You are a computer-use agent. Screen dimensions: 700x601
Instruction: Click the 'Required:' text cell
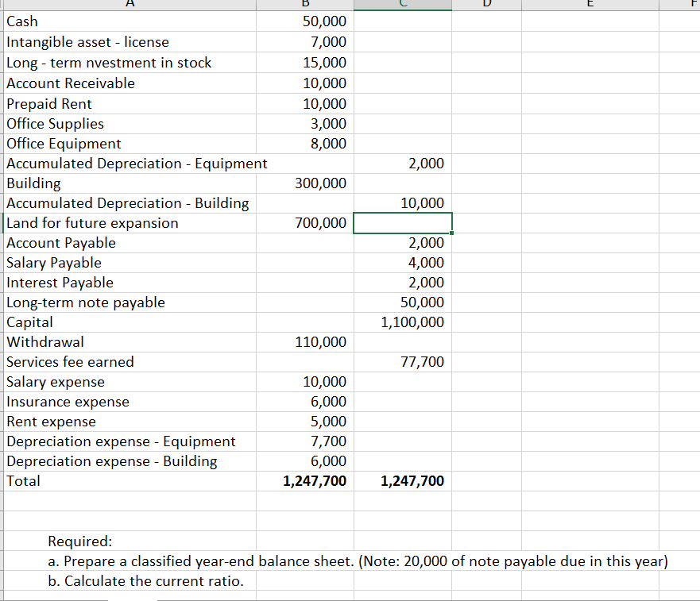(x=80, y=541)
